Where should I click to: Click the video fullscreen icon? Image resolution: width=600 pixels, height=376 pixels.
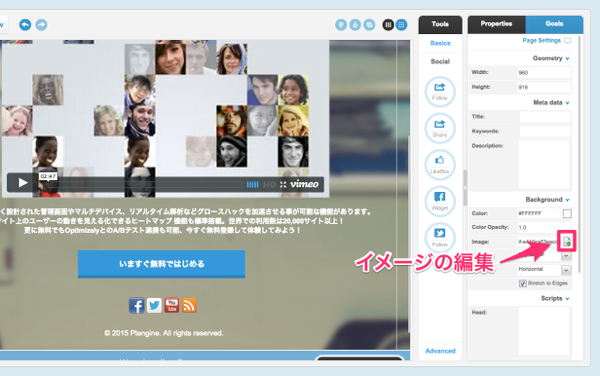283,185
